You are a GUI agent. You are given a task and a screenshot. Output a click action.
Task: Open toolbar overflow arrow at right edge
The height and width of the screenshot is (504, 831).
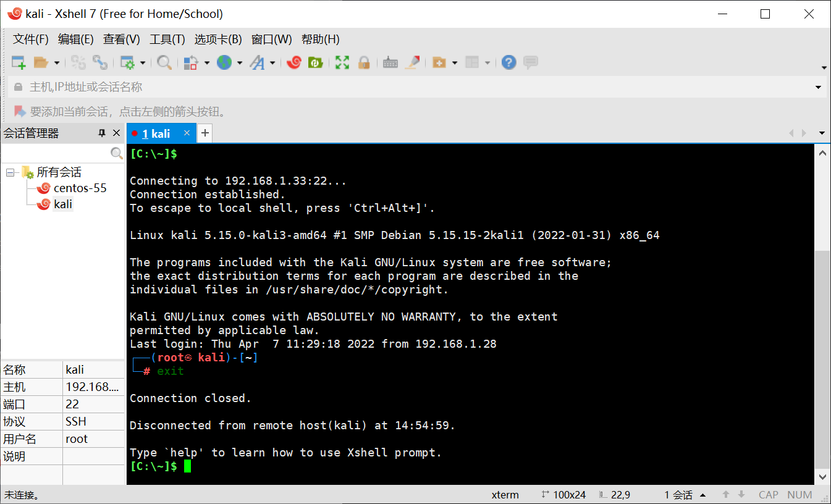coord(824,67)
